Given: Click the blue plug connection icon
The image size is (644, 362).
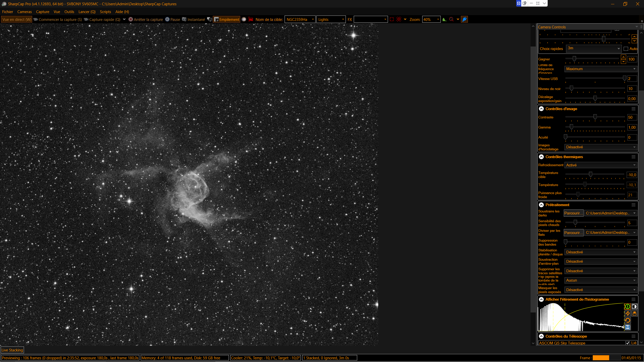Looking at the screenshot, I should pyautogui.click(x=464, y=19).
